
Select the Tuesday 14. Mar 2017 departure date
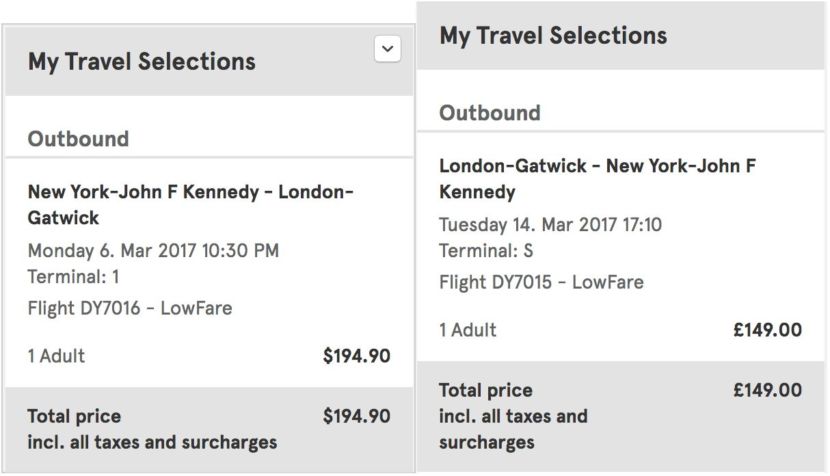pos(550,224)
